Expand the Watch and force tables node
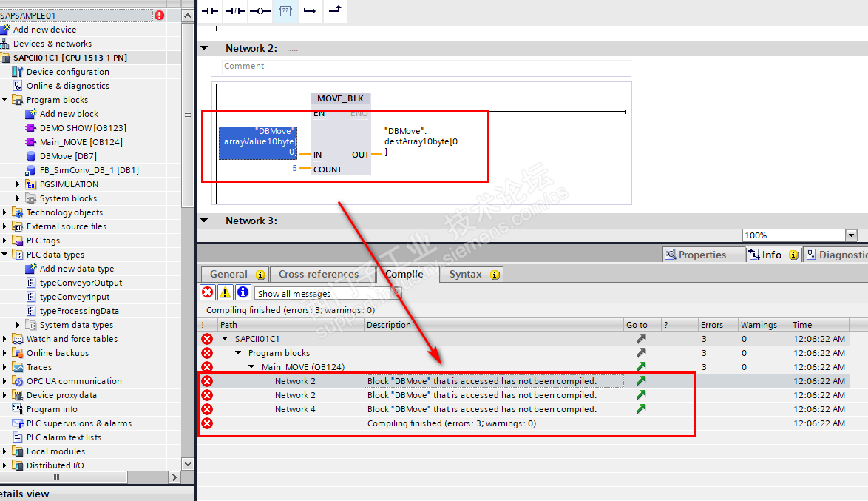The height and width of the screenshot is (501, 868). pos(5,339)
